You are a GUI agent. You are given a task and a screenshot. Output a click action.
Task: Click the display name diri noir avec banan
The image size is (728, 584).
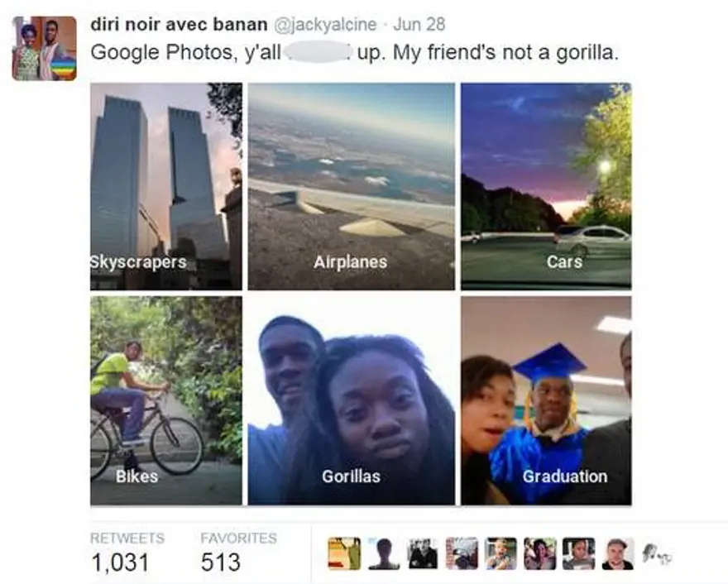coord(180,24)
